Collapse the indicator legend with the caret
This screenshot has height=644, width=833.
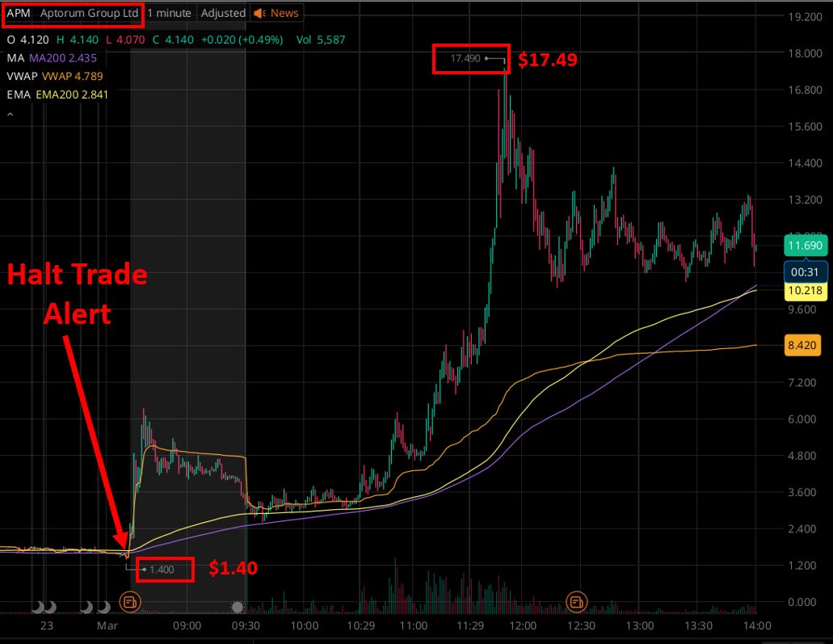(10, 114)
